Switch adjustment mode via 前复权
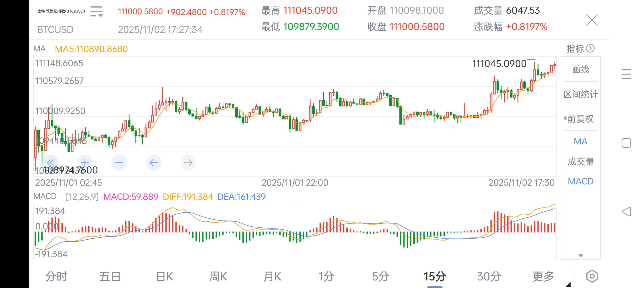The height and width of the screenshot is (288, 644). (580, 119)
